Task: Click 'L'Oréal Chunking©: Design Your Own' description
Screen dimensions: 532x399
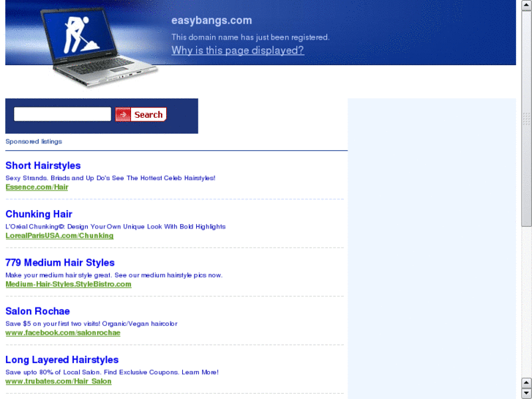Action: click(116, 226)
